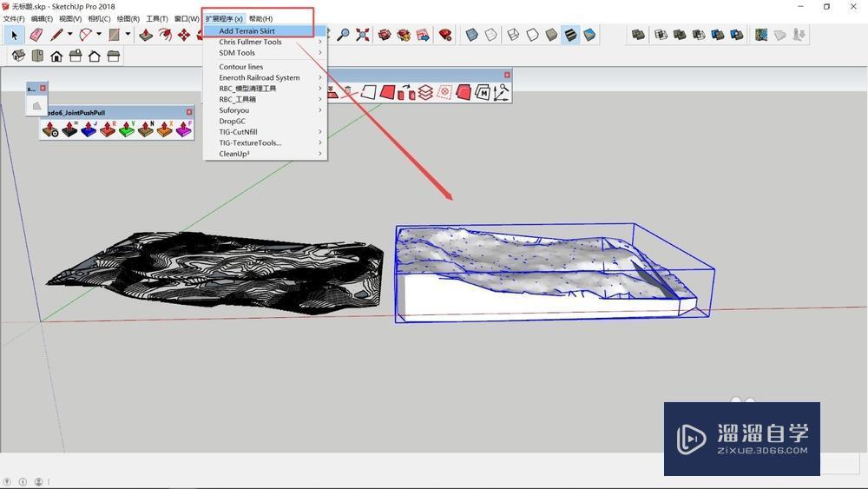Choose DropGC menu entry
The height and width of the screenshot is (489, 868).
click(266, 121)
